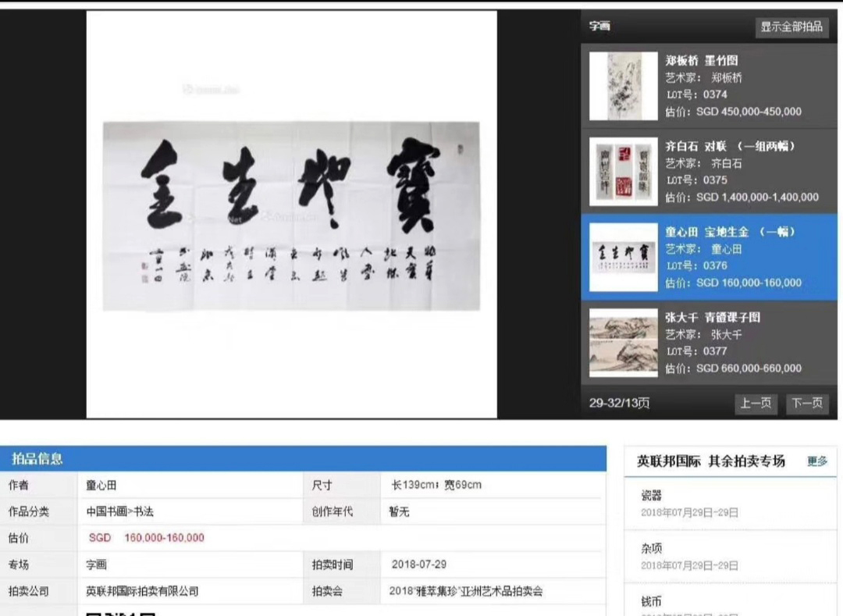Click 艺术家: 郑板桥 text

(704, 77)
